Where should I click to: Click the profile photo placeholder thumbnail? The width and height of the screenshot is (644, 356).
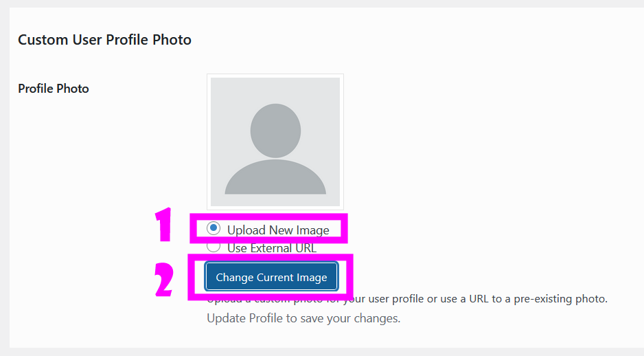point(275,142)
